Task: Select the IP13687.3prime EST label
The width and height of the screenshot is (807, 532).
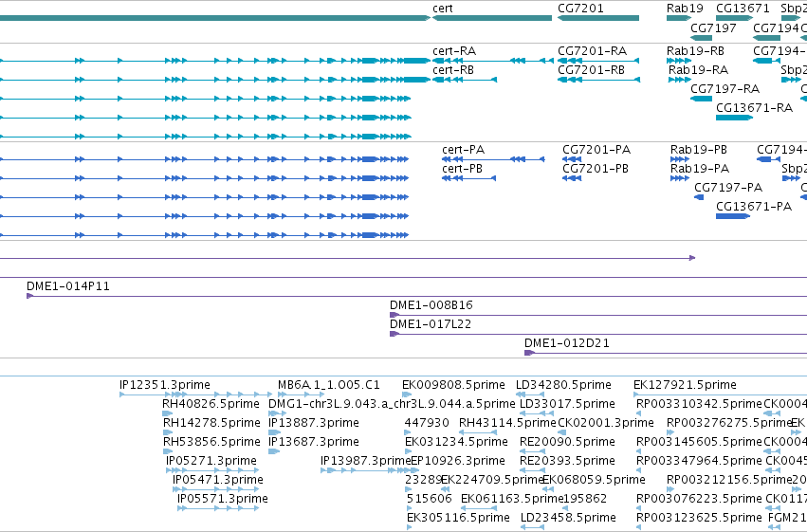Action: point(314,442)
